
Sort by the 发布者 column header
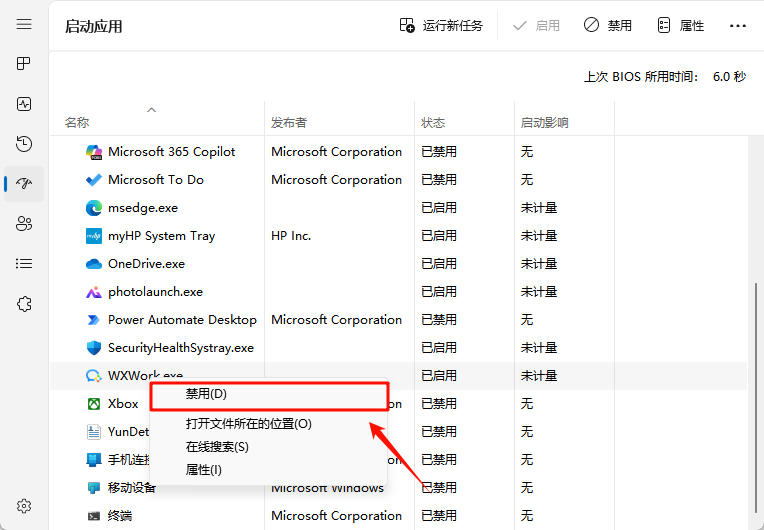point(289,122)
